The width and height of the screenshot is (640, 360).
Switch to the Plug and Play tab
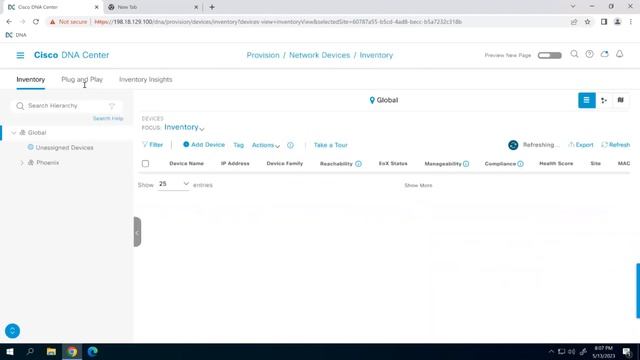tap(82, 80)
